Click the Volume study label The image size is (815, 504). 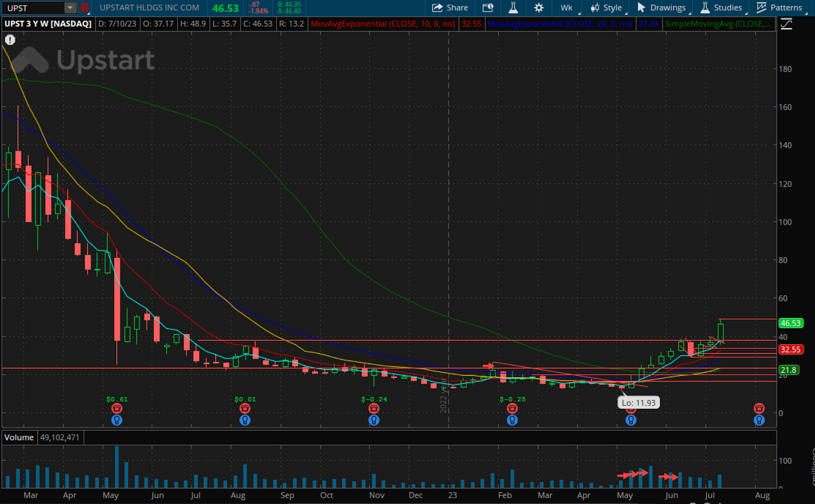tap(19, 437)
